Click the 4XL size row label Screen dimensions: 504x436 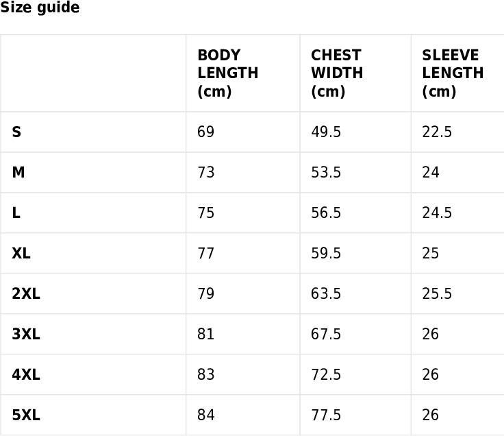[26, 374]
